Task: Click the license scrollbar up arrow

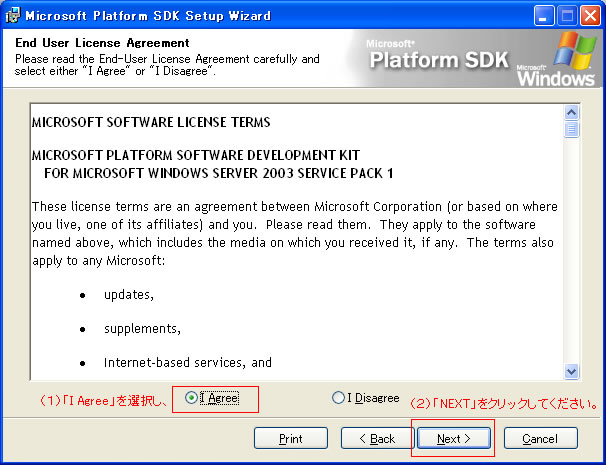Action: click(572, 112)
